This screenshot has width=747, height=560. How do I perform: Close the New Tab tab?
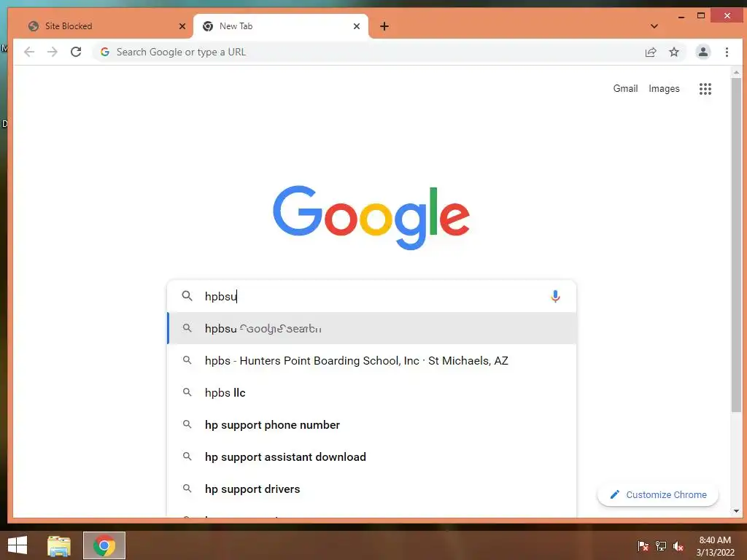356,26
